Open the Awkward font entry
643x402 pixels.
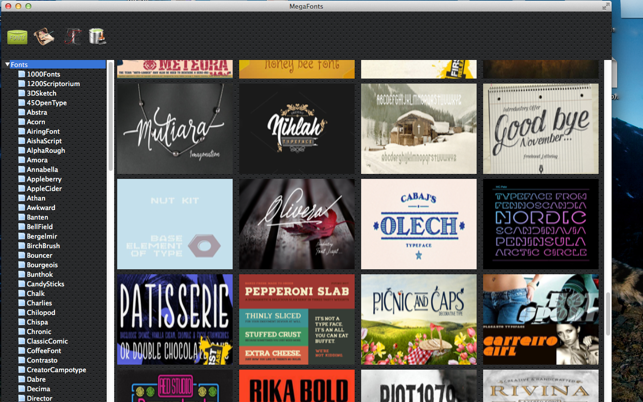(x=41, y=208)
